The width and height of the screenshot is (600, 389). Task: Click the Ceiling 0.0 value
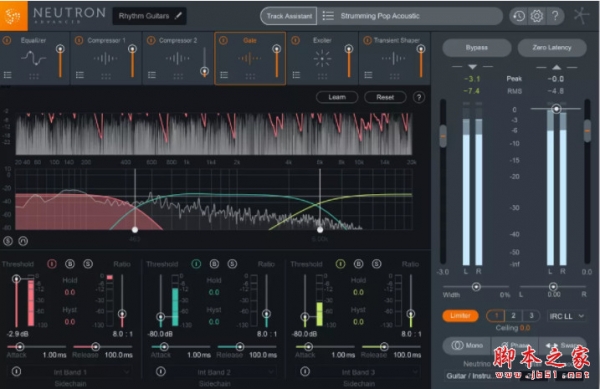(x=525, y=328)
